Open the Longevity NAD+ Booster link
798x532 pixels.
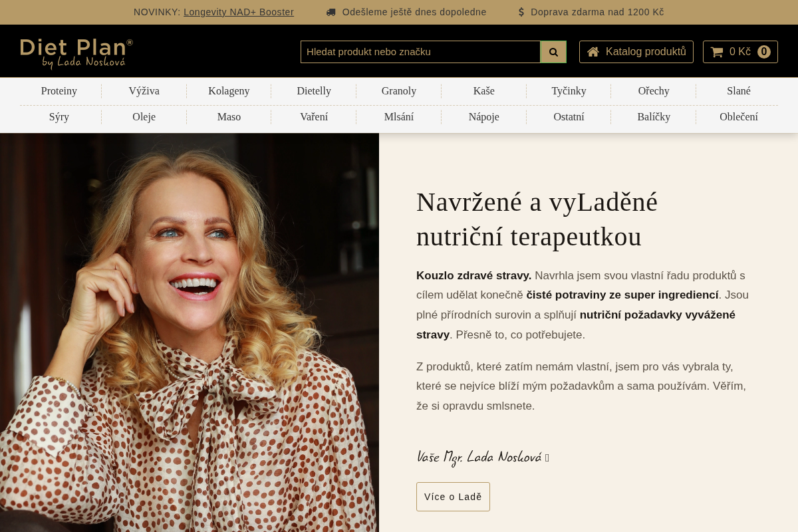coord(239,12)
